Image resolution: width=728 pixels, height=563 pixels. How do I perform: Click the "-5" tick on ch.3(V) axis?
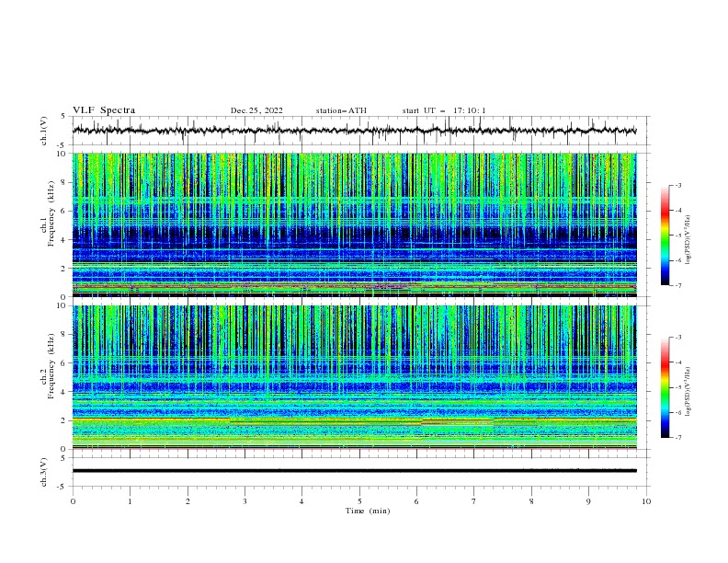(x=63, y=487)
